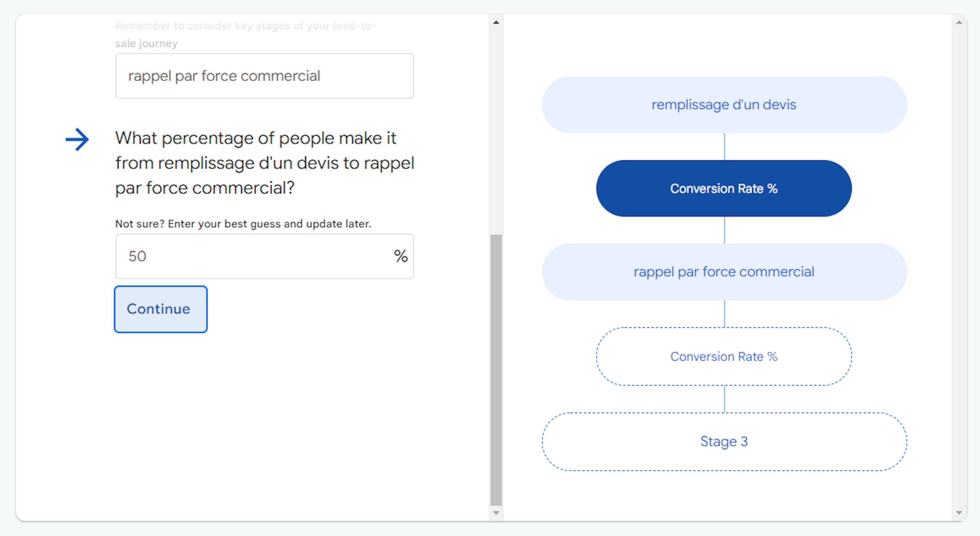This screenshot has width=980, height=536.
Task: Click the form panel's gray scrollbar thumb
Action: [496, 369]
